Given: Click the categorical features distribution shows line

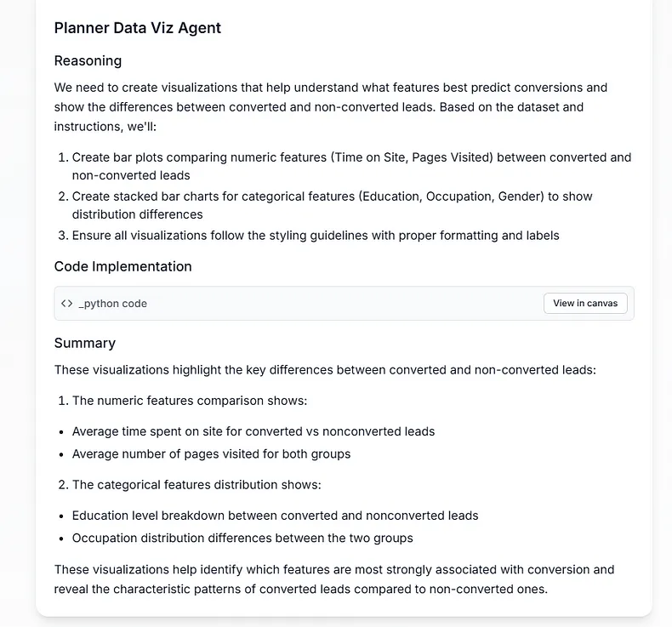Looking at the screenshot, I should click(190, 485).
